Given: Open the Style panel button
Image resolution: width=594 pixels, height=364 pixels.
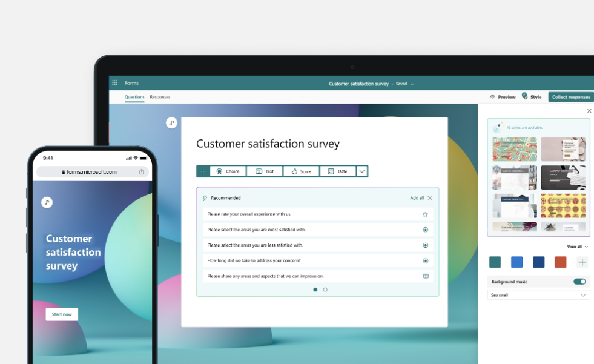Looking at the screenshot, I should [532, 96].
